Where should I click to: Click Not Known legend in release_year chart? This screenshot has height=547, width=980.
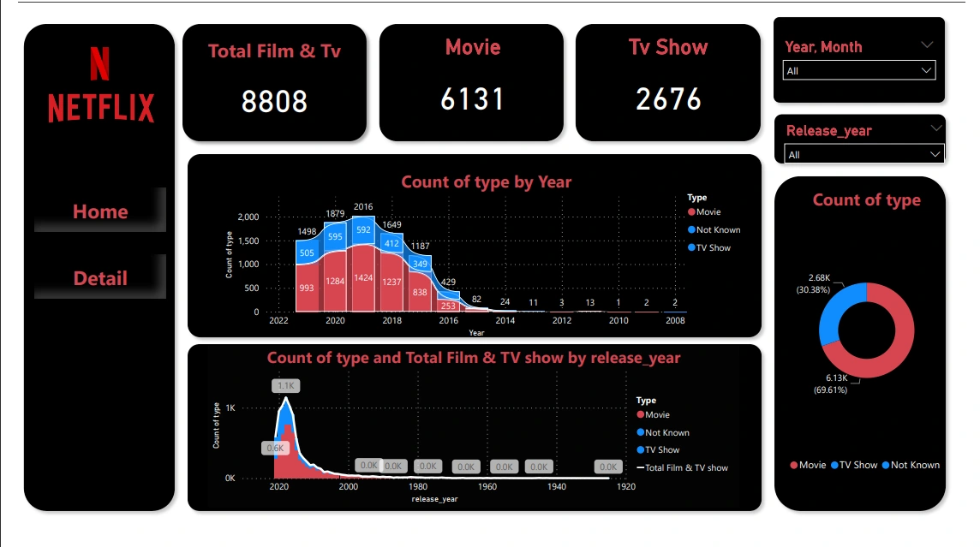[663, 433]
